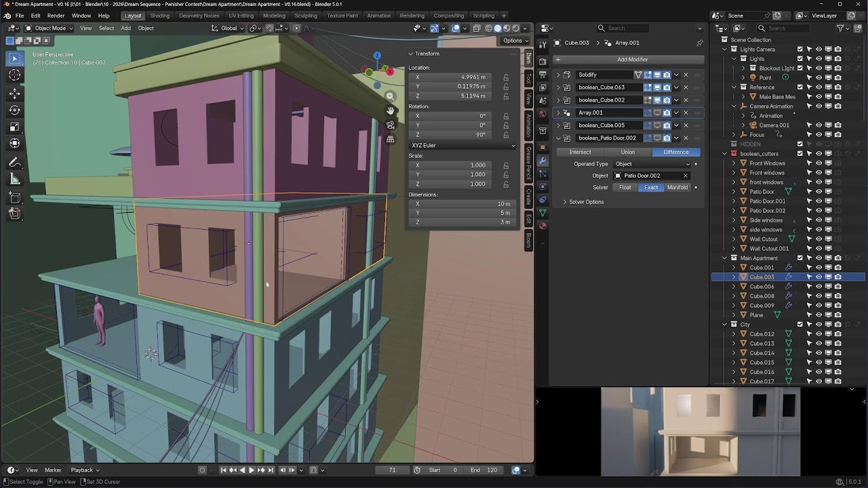Collapse the Main Apartment collection
868x488 pixels.
tap(724, 258)
